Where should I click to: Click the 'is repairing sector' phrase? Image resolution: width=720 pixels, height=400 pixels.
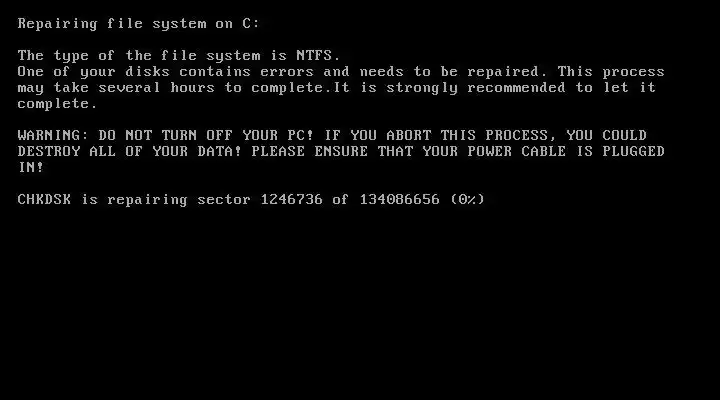pyautogui.click(x=166, y=199)
